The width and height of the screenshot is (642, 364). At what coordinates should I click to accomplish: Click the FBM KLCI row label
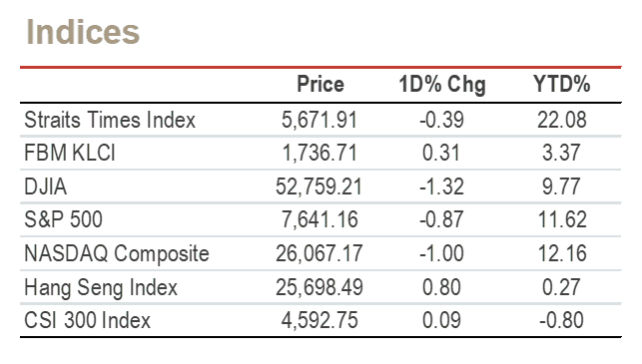pos(70,154)
